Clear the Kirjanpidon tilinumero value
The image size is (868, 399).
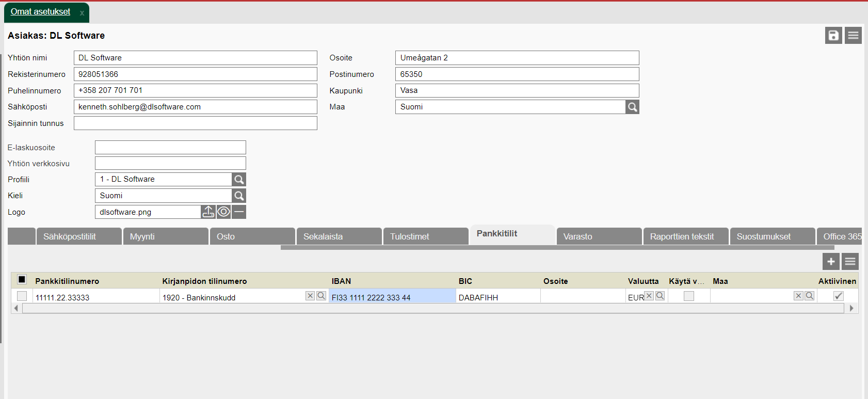click(310, 296)
